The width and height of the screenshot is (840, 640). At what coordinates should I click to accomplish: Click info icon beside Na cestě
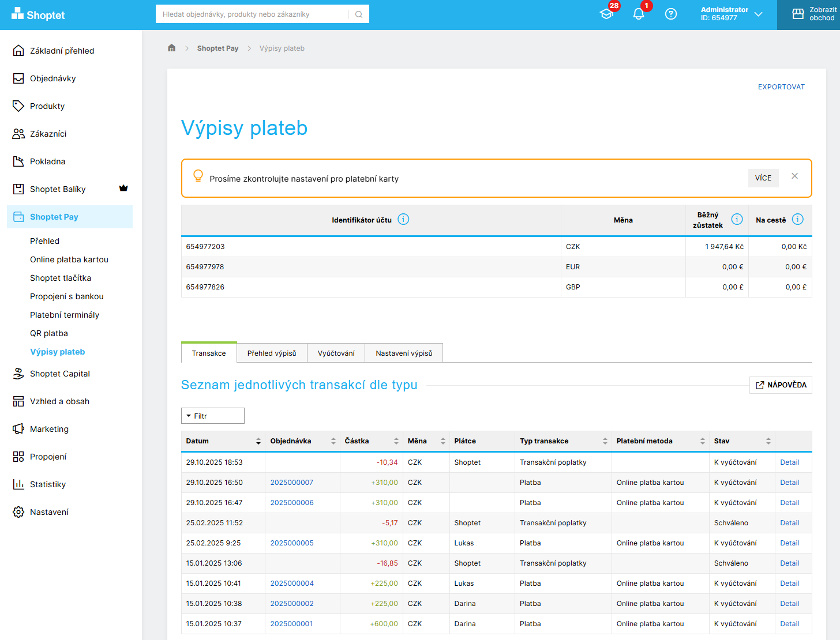click(797, 220)
